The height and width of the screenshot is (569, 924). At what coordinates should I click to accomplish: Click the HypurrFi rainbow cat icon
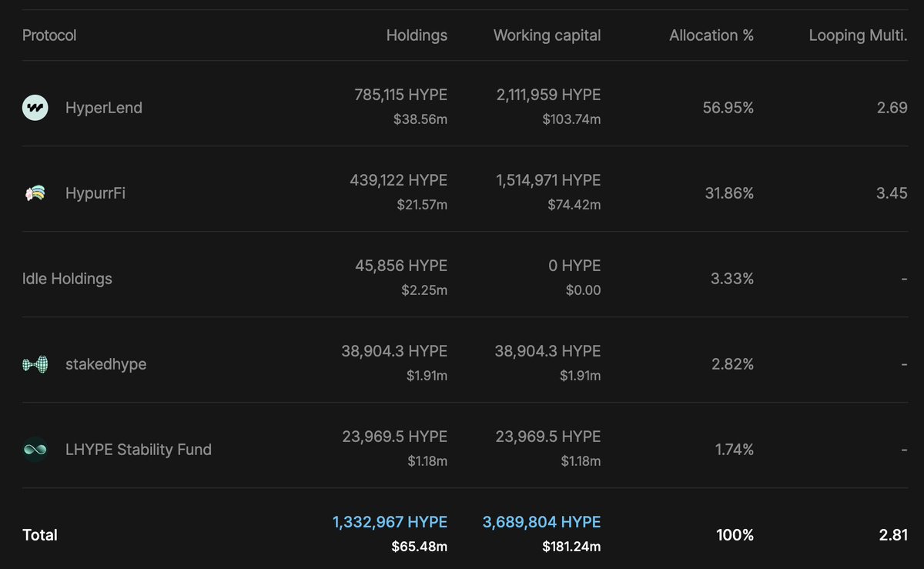coord(35,193)
